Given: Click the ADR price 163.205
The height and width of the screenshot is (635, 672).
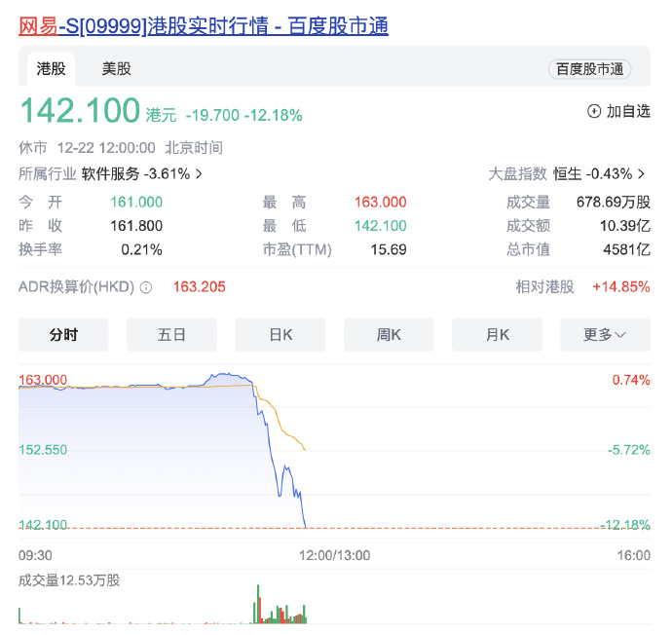Looking at the screenshot, I should tap(200, 286).
